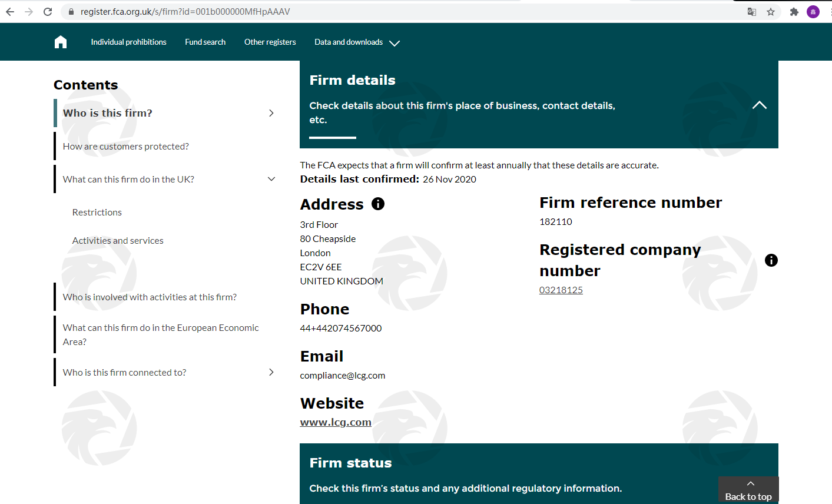This screenshot has height=504, width=832.
Task: Open Individual prohibitions menu item
Action: [x=128, y=42]
